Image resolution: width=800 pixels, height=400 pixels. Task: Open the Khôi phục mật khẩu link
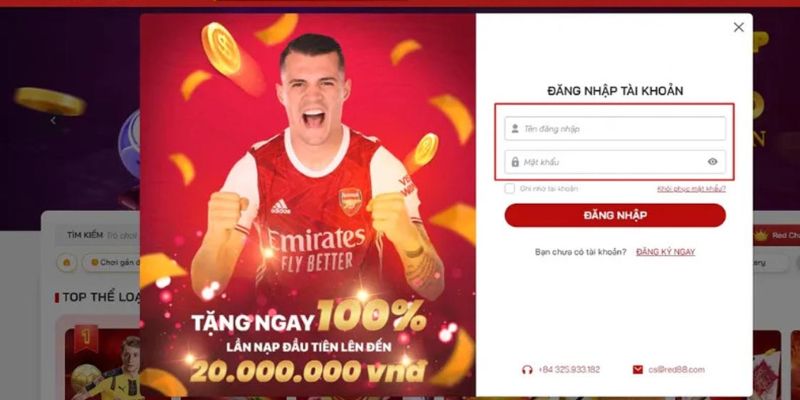tap(691, 189)
